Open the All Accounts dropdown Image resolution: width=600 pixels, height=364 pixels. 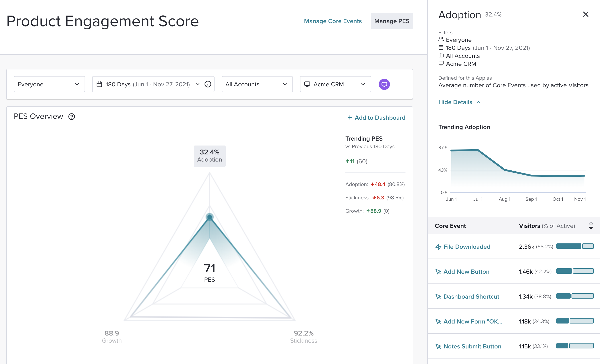pos(257,84)
